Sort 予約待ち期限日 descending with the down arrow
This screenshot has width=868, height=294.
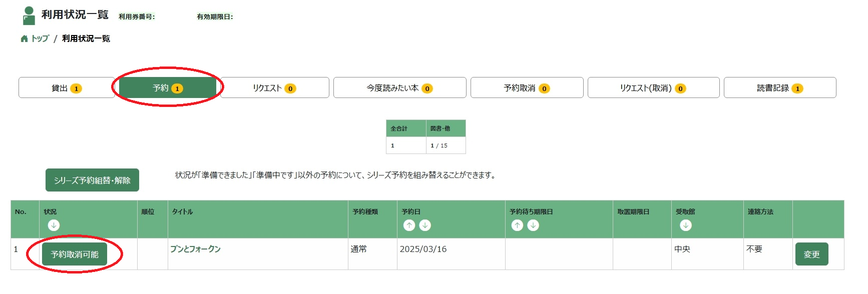coord(533,225)
